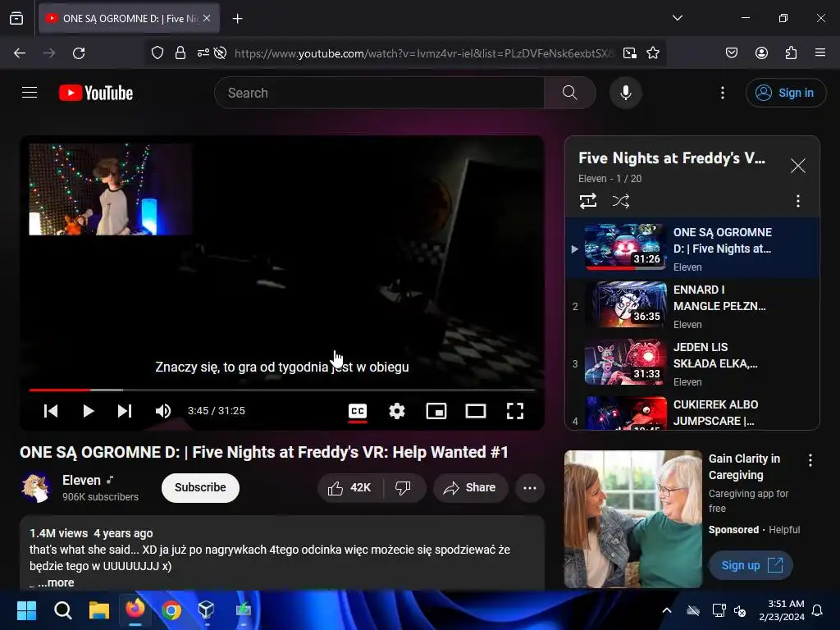
Task: Open more actions ellipsis under video
Action: click(x=530, y=487)
